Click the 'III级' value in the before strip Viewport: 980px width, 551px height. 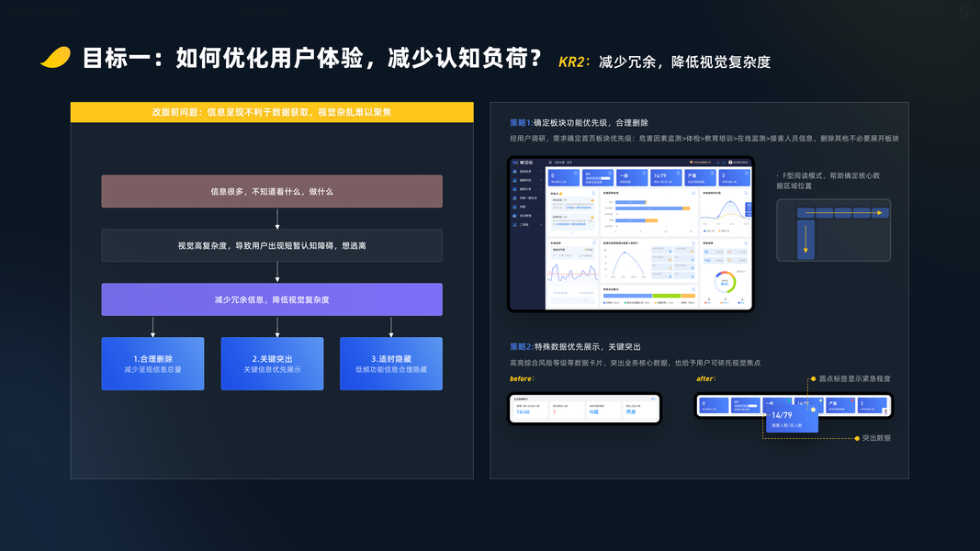[x=594, y=411]
